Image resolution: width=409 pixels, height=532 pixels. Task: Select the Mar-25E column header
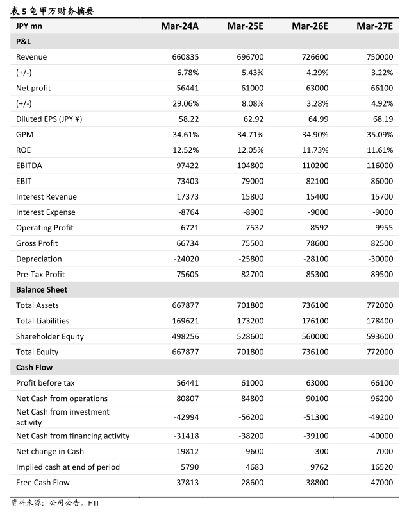(x=245, y=26)
